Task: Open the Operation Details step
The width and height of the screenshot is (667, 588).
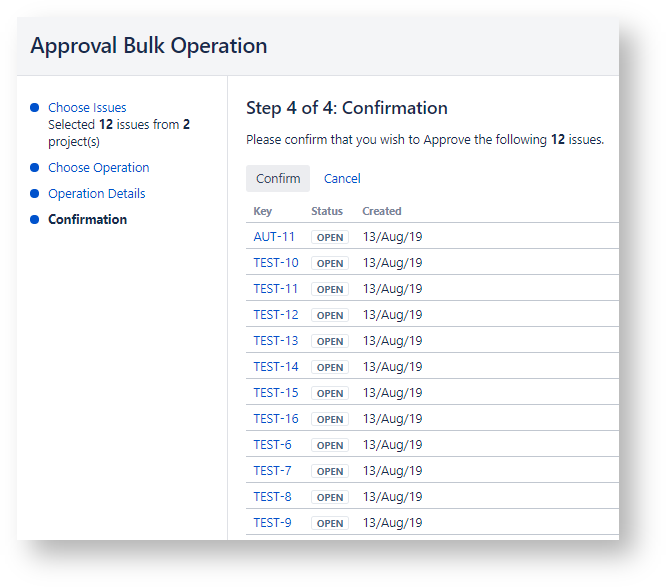Action: 97,194
